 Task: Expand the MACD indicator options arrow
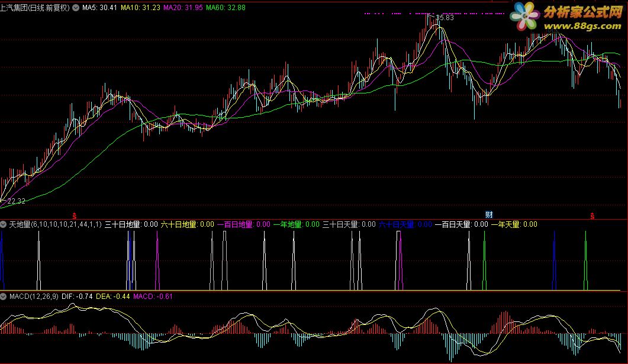pyautogui.click(x=3, y=297)
